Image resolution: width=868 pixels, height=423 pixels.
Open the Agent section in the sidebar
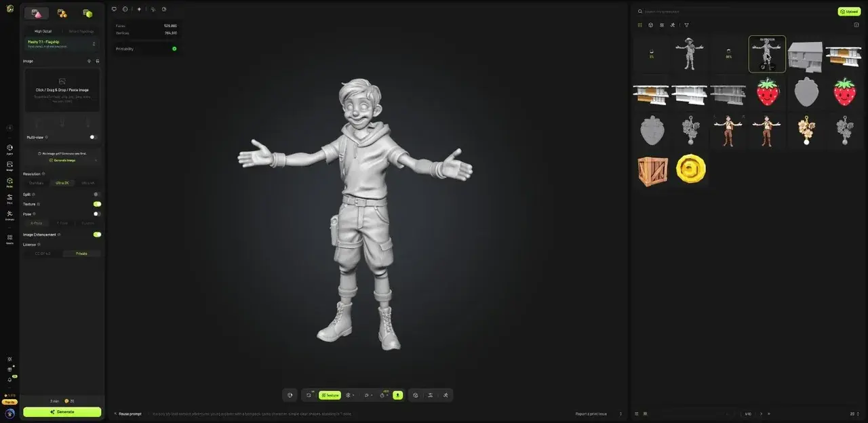(9, 148)
